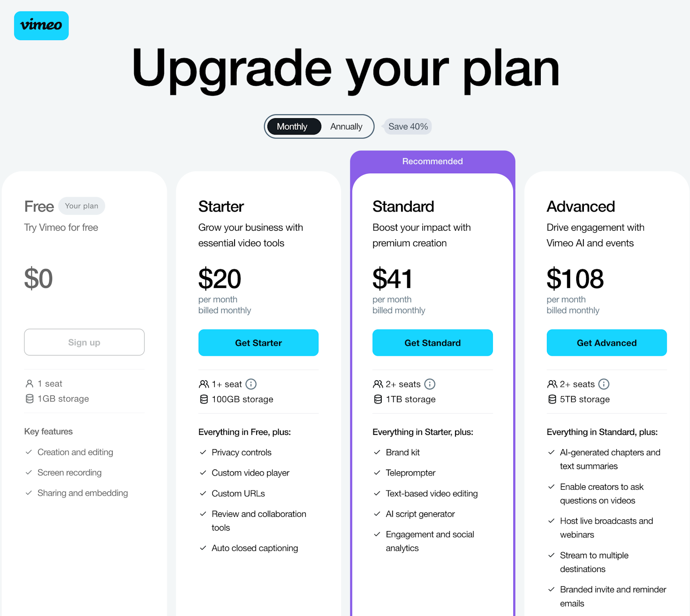690x616 pixels.
Task: Click the Get Starter button
Action: click(258, 343)
